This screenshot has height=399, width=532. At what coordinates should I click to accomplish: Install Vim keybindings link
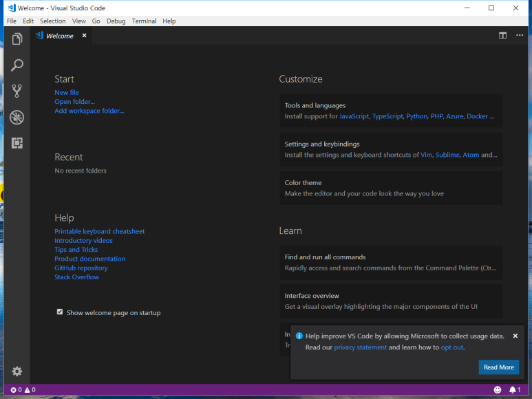427,155
